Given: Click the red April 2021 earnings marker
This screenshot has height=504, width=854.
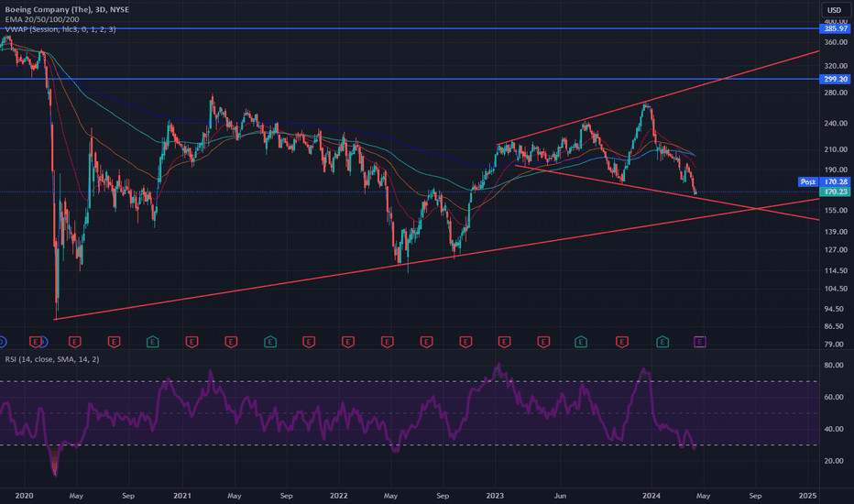Looking at the screenshot, I should point(231,342).
